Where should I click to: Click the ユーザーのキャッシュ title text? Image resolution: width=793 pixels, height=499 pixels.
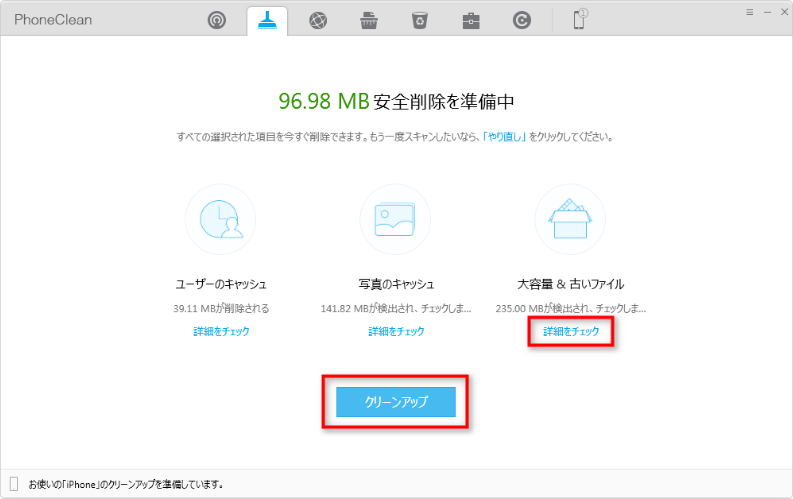tap(221, 284)
